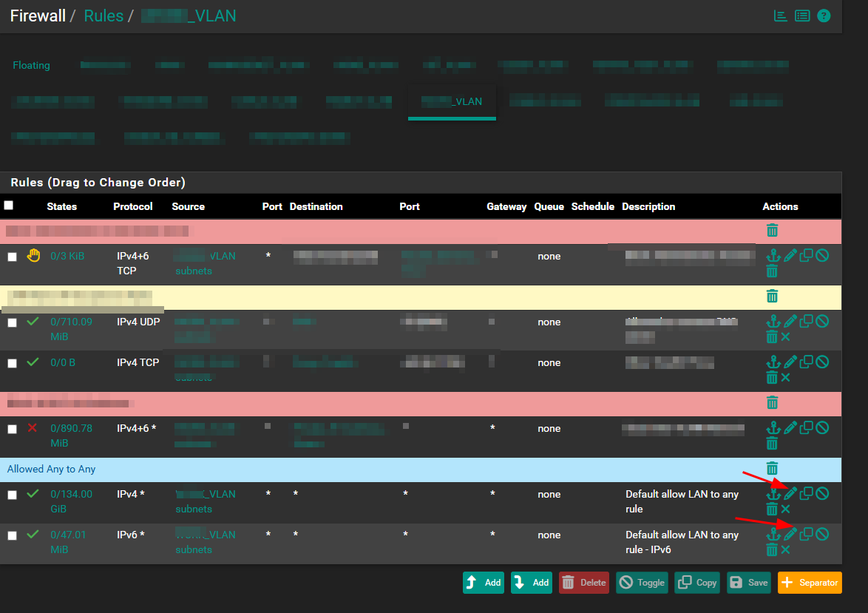Screen dimensions: 868x613
Task: Open the related firewall log icon
Action: pos(802,16)
